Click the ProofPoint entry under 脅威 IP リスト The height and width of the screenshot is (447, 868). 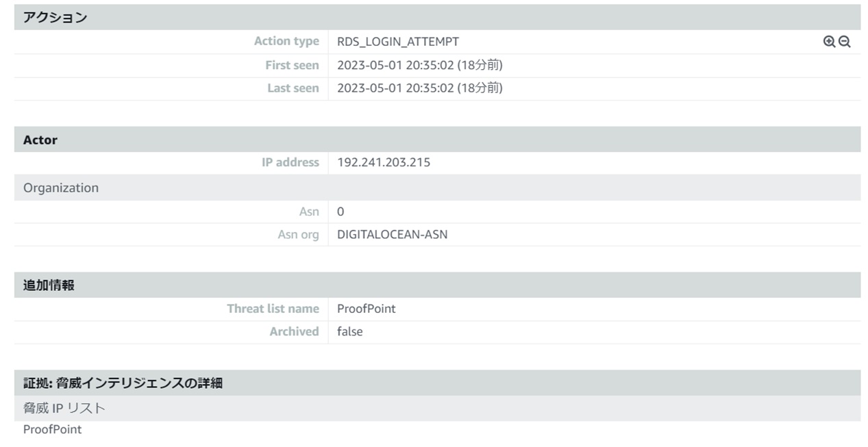coord(52,430)
